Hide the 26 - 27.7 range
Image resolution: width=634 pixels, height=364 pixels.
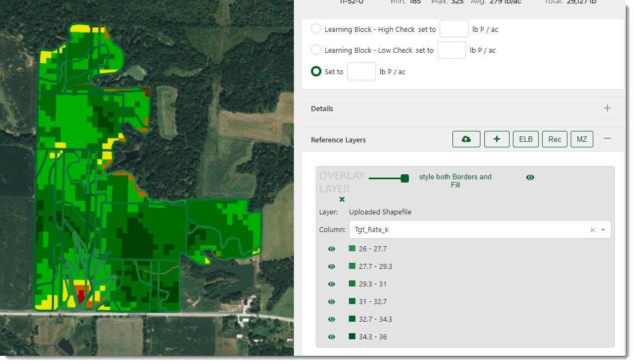tap(331, 249)
